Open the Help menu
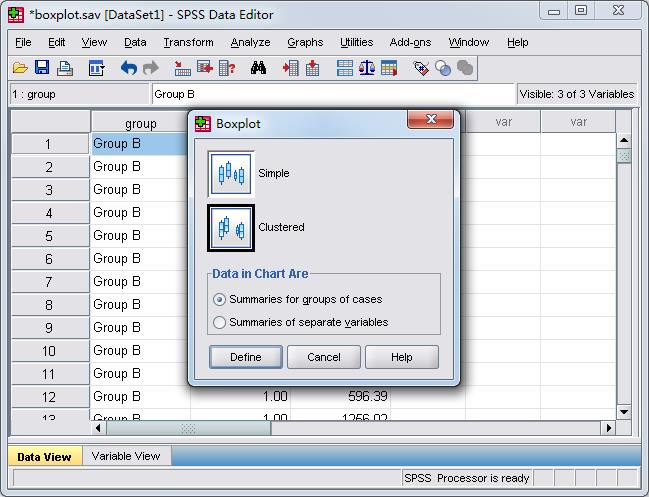Screen dimensions: 649x497 (517, 42)
